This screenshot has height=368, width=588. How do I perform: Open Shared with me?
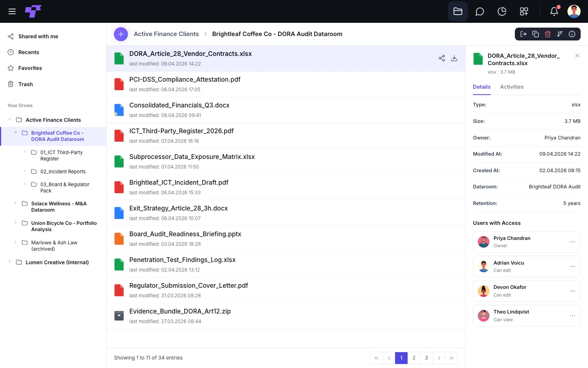click(x=38, y=36)
